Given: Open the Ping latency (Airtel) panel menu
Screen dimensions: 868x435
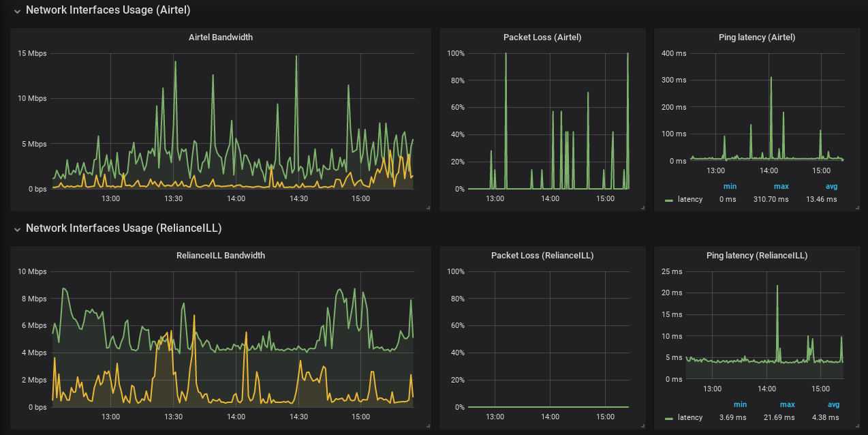Looking at the screenshot, I should click(756, 37).
